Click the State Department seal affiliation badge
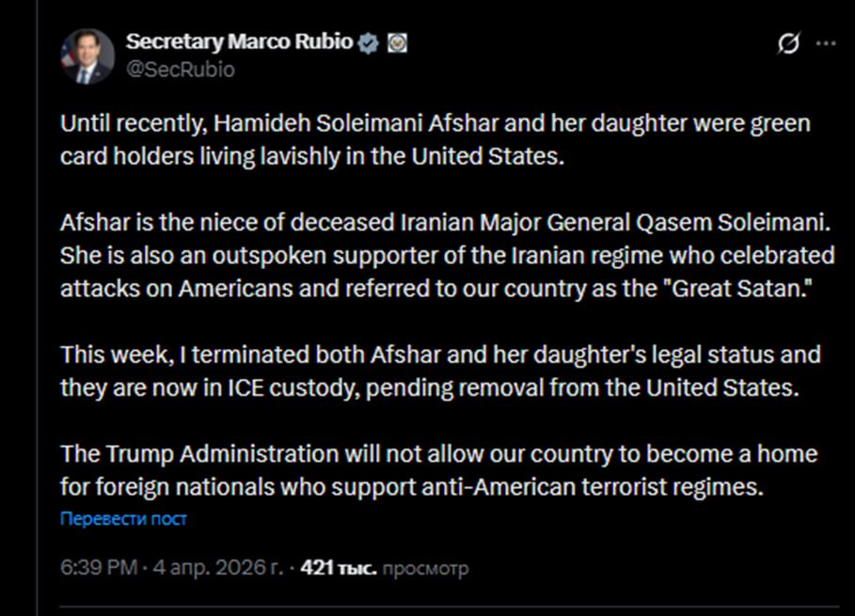 tap(397, 42)
